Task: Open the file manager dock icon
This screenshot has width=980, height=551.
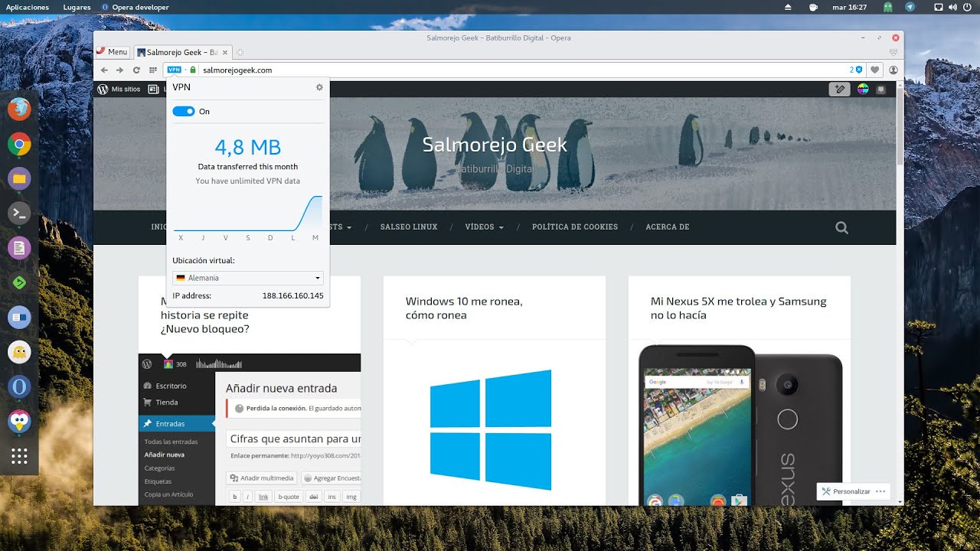Action: click(x=19, y=178)
